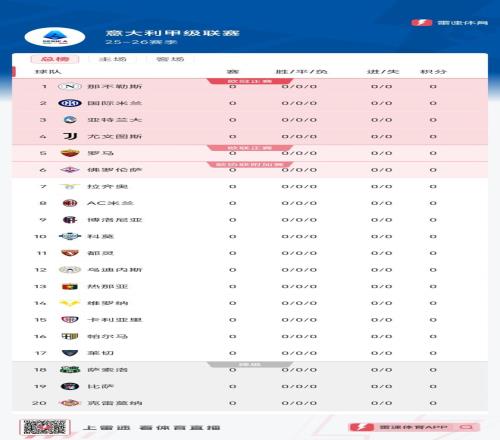This screenshot has width=500, height=440.
Task: Select the Genoa team crest
Action: (x=70, y=286)
